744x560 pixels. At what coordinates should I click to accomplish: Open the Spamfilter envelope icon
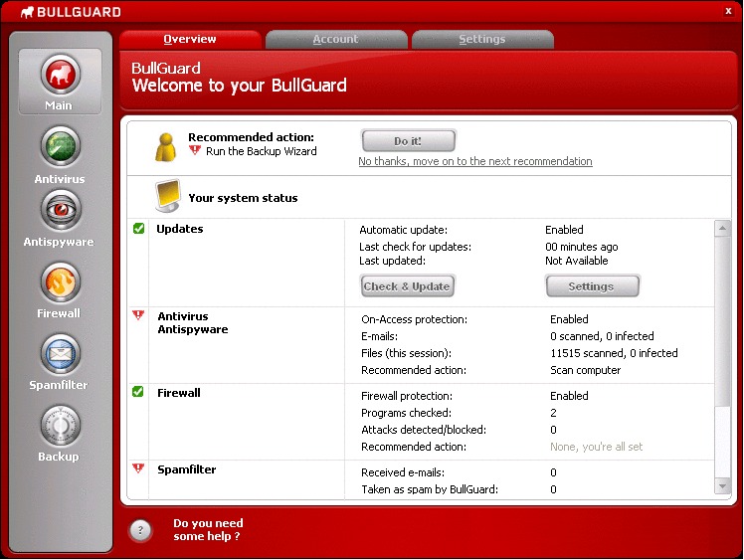61,354
